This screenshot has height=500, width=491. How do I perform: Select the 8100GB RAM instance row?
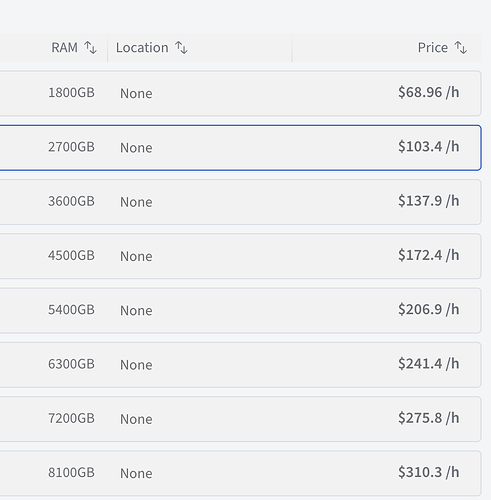[x=240, y=473]
